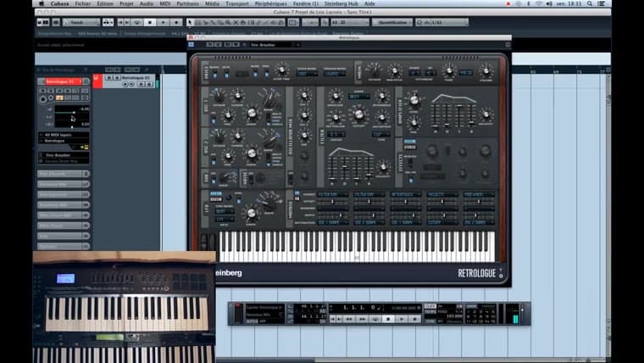Go to previous marker on transport panel

(x=333, y=319)
